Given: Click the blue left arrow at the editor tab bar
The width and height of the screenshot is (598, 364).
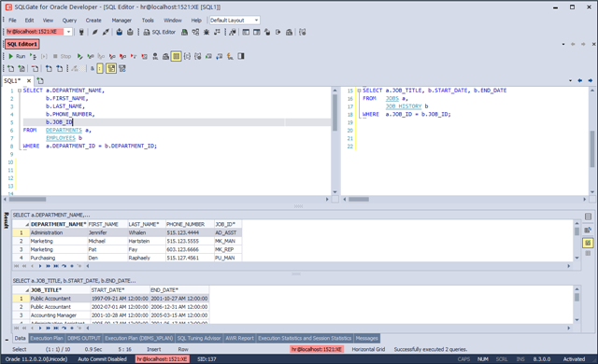Looking at the screenshot, I should coord(580,80).
